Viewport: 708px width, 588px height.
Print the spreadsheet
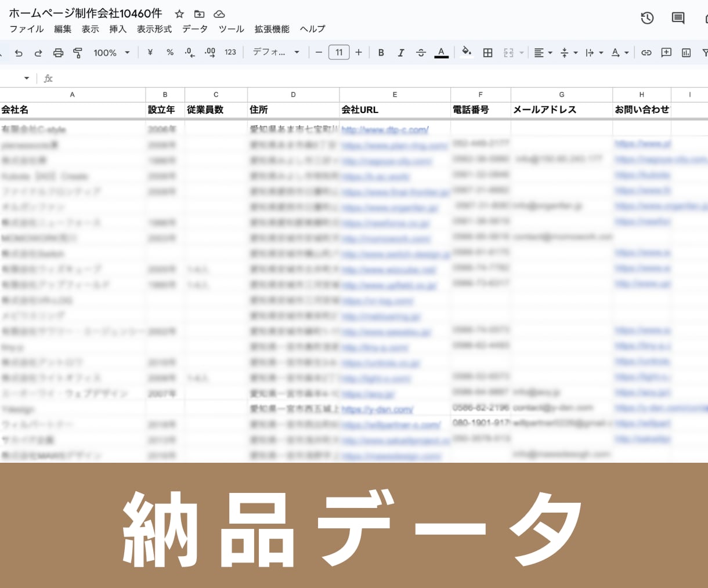(58, 53)
